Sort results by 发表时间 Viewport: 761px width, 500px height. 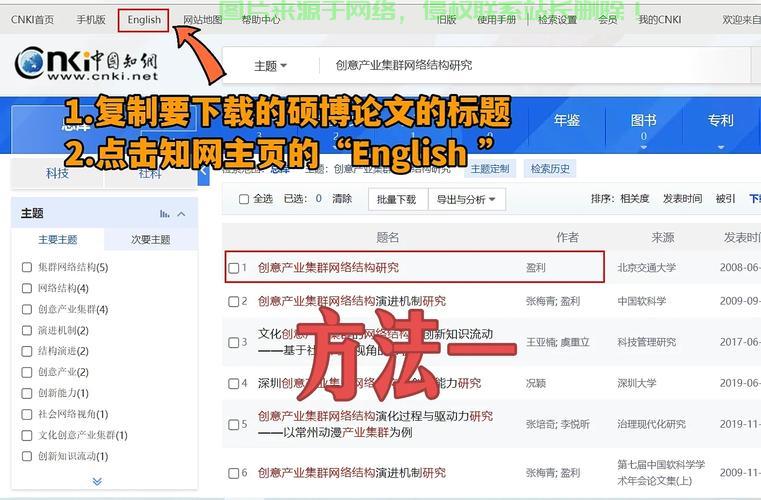(682, 199)
